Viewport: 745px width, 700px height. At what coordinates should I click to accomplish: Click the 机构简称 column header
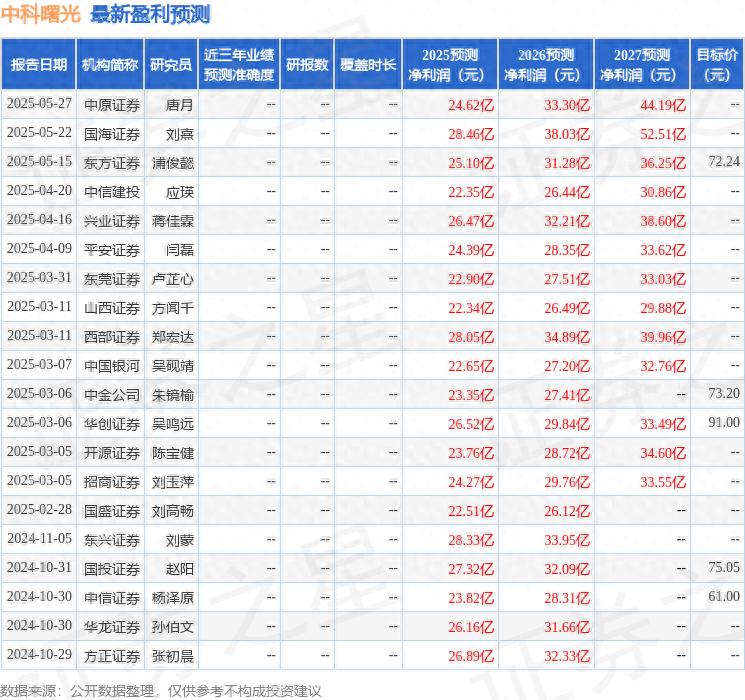(110, 65)
